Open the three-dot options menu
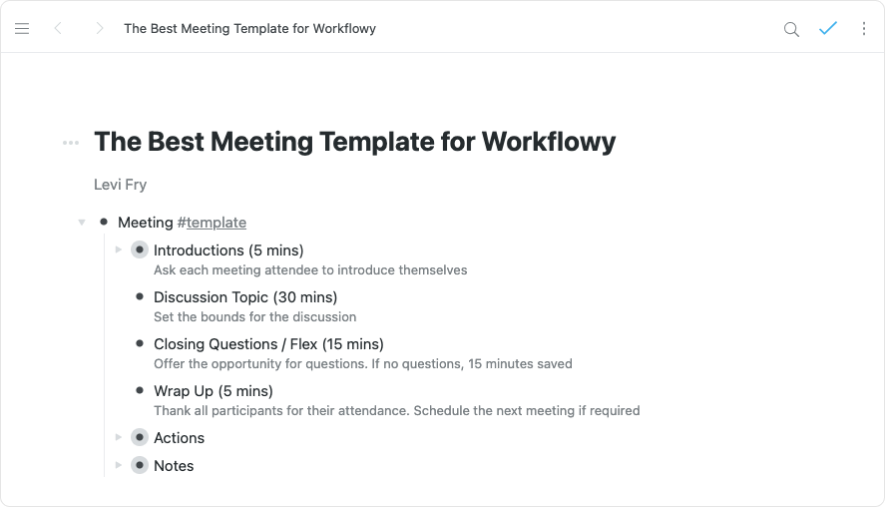 864,29
